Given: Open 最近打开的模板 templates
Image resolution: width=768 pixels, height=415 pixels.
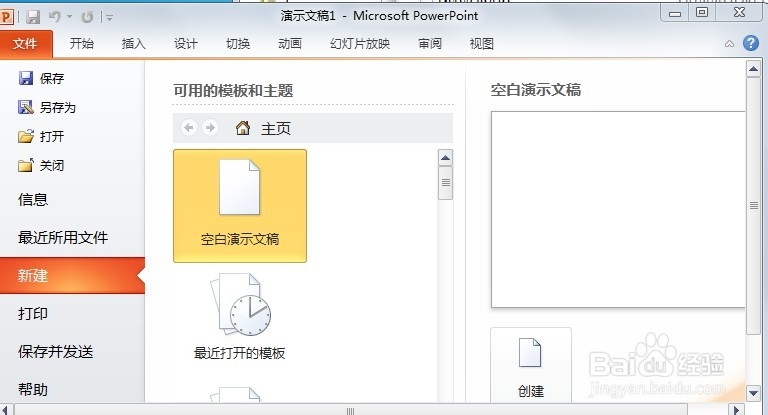Looking at the screenshot, I should tap(240, 317).
